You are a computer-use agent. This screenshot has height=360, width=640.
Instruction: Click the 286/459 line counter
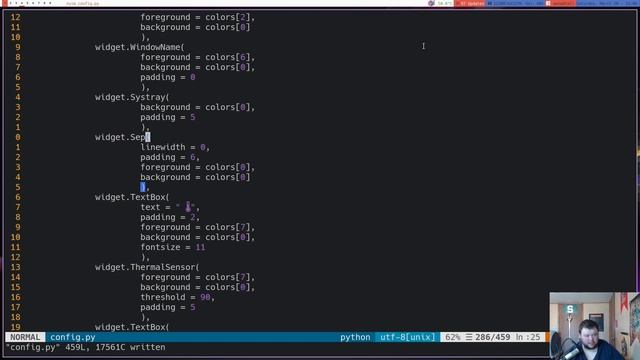pos(492,337)
